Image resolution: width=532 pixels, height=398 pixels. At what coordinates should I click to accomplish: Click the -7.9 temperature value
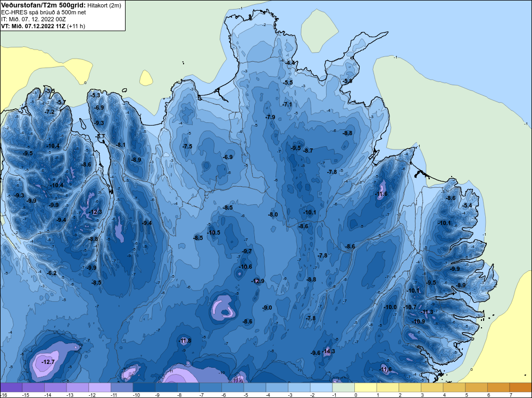[x=270, y=118]
